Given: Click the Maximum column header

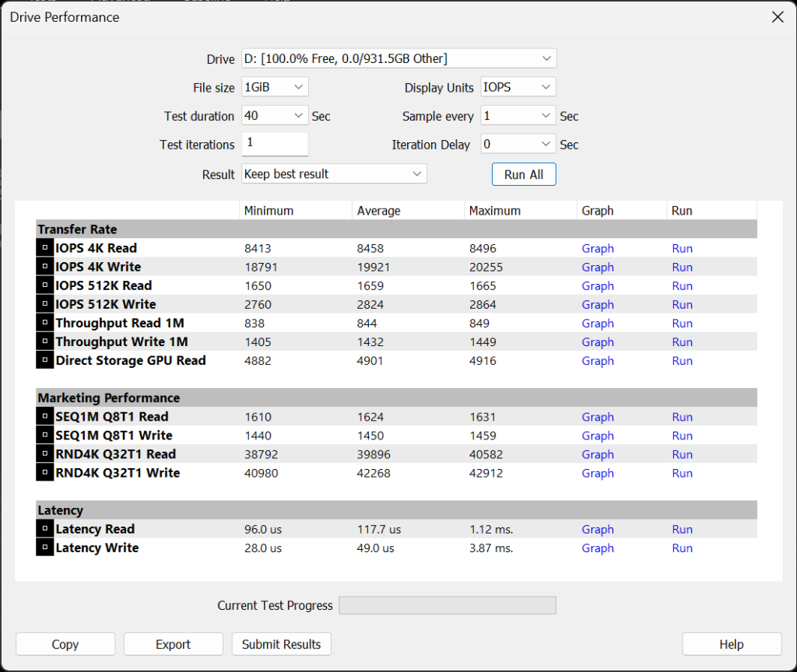Looking at the screenshot, I should pyautogui.click(x=521, y=210).
